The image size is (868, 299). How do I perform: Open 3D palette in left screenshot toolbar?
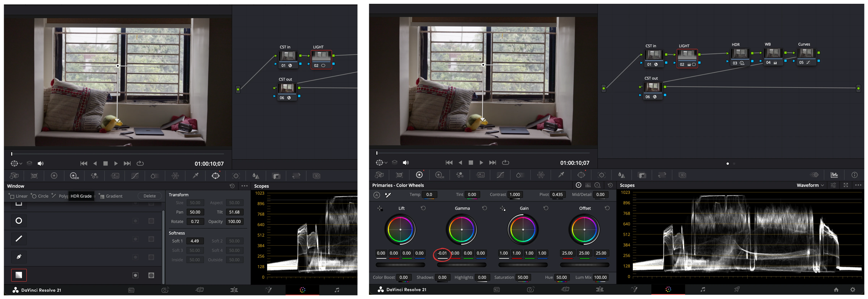[316, 176]
